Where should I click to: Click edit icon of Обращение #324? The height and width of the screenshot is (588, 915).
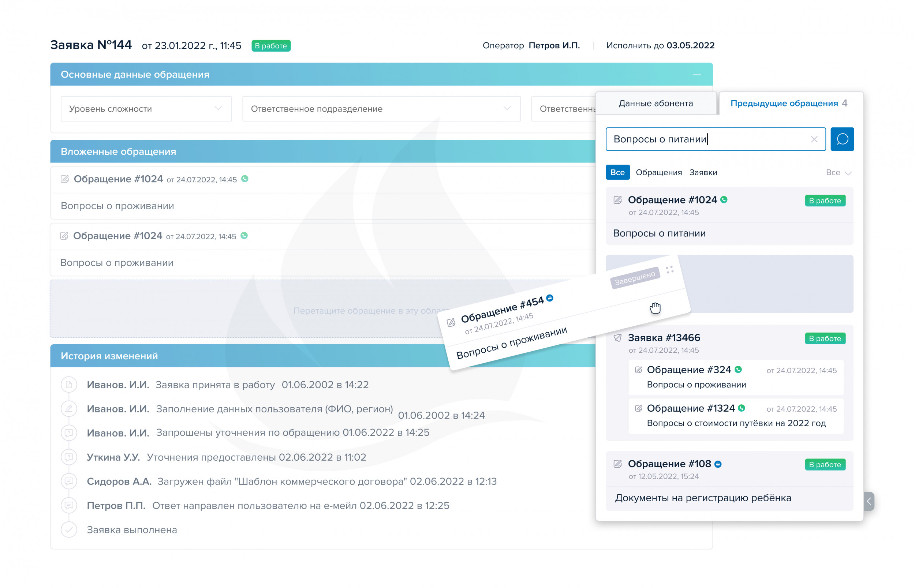coord(638,370)
